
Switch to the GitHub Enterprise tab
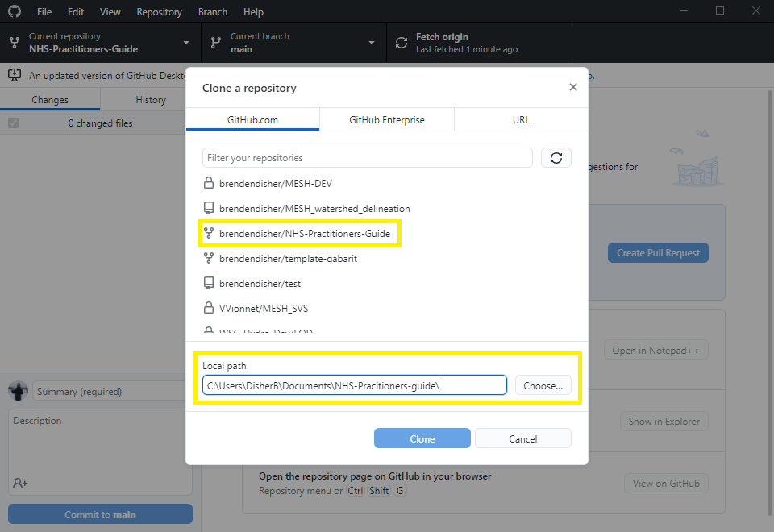pos(387,119)
